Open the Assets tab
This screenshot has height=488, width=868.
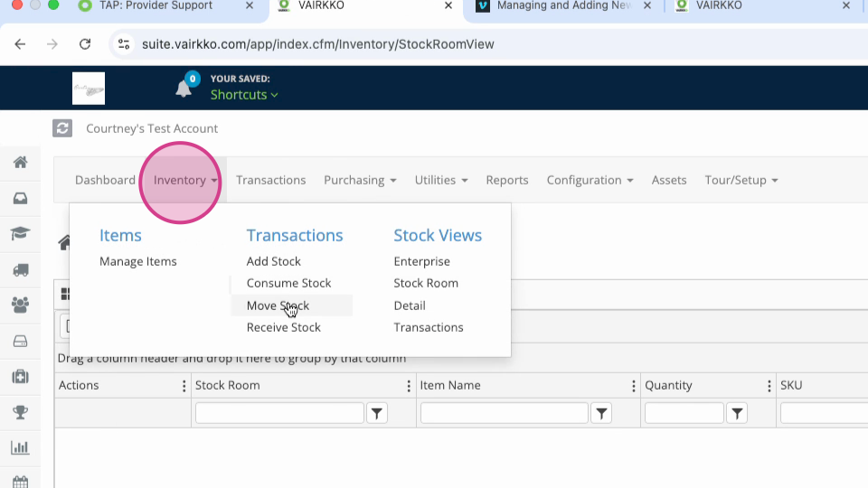tap(669, 181)
